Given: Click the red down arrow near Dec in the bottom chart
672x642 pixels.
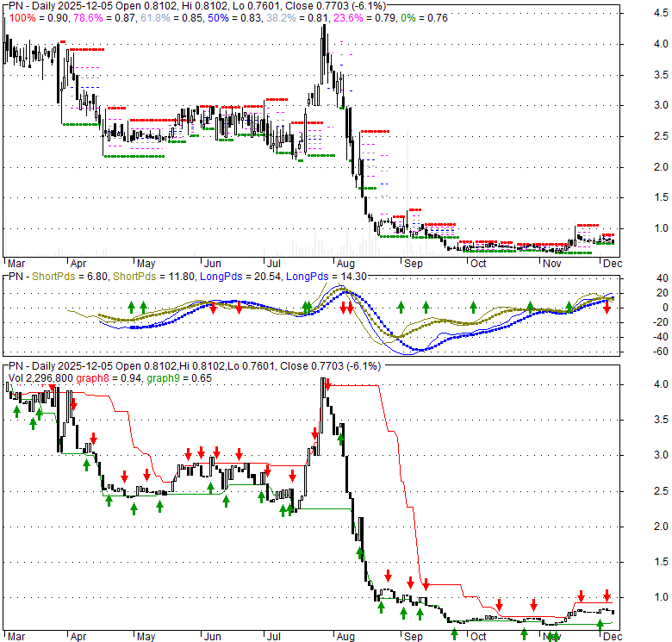Looking at the screenshot, I should click(607, 595).
